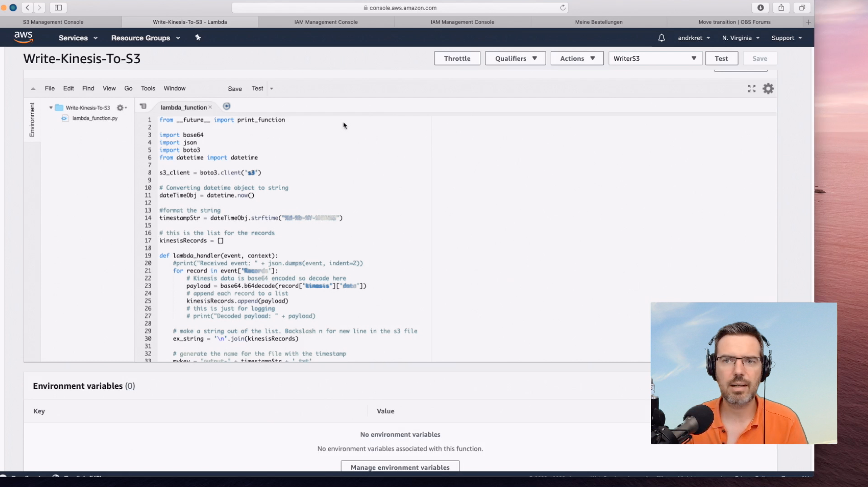This screenshot has height=487, width=868.
Task: Click the pin shortcuts star icon
Action: [x=198, y=38]
